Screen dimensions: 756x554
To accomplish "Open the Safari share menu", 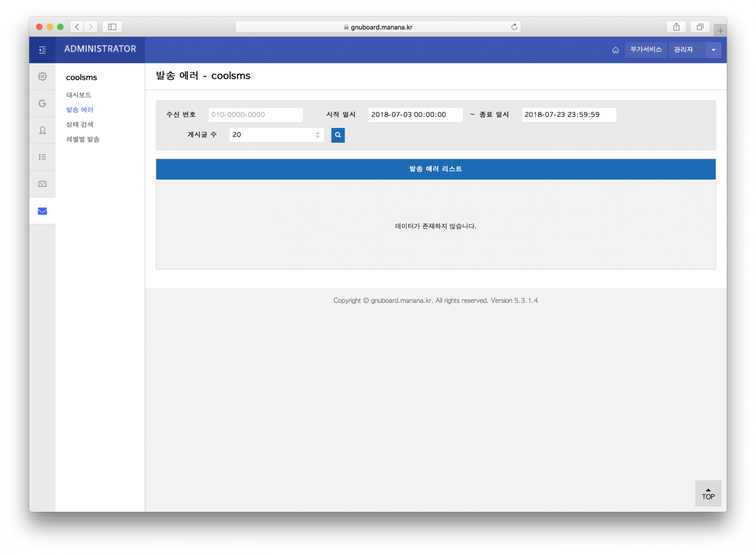I will pos(676,27).
